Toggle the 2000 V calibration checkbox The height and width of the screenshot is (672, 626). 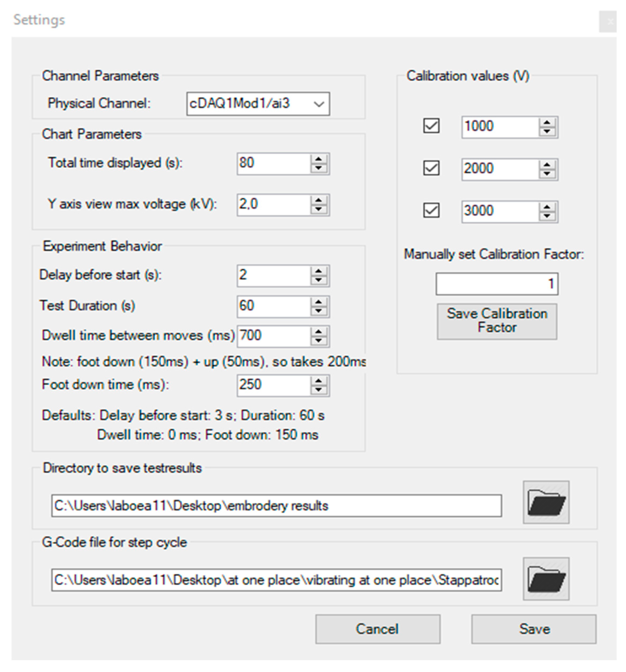pyautogui.click(x=431, y=168)
